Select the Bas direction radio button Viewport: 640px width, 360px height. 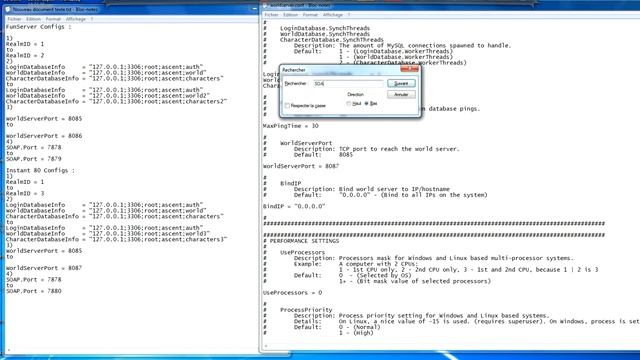[x=366, y=104]
